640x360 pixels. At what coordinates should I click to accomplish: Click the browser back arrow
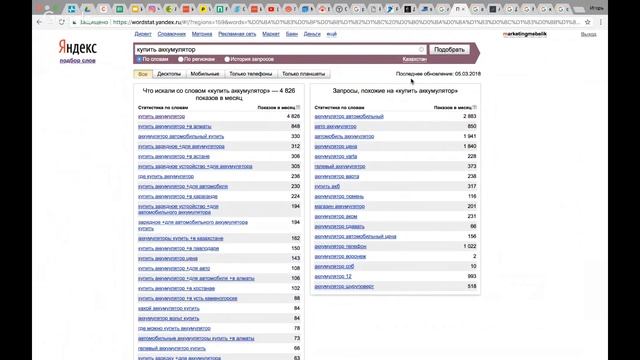[39, 22]
